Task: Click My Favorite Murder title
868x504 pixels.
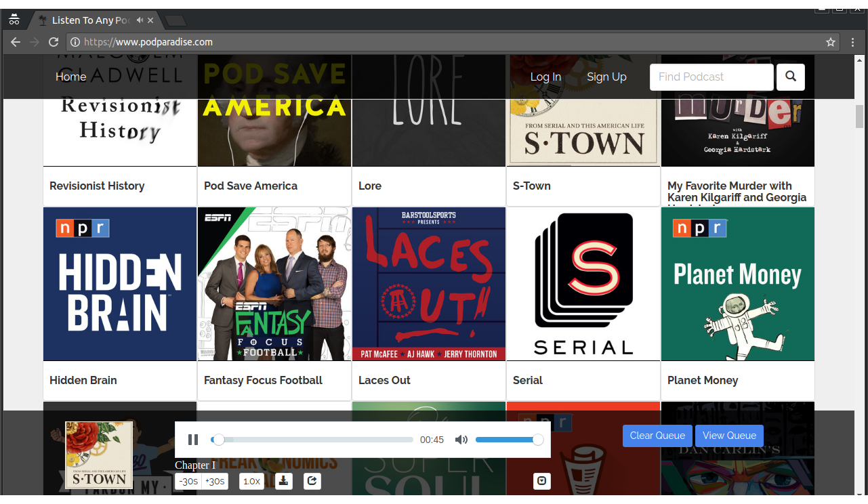Action: pyautogui.click(x=737, y=192)
